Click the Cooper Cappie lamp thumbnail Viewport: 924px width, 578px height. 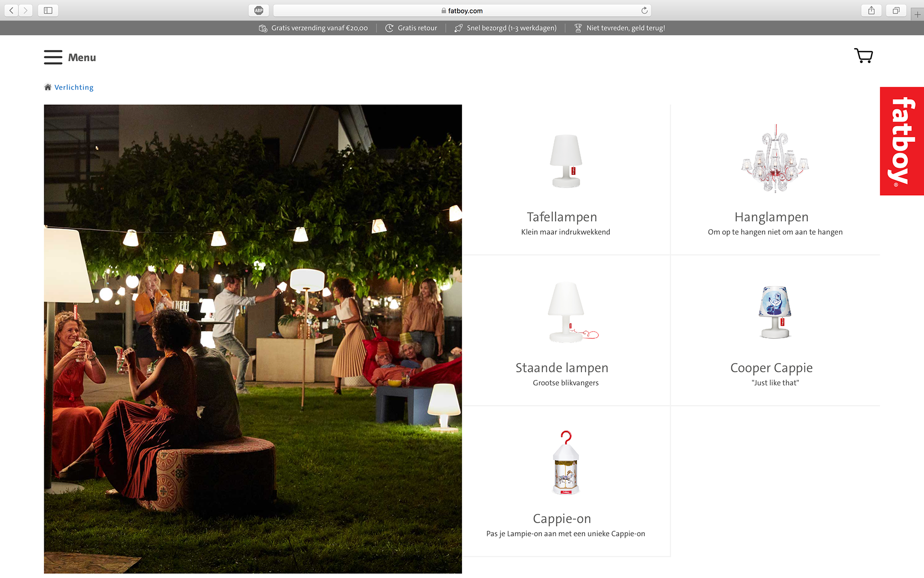click(775, 312)
